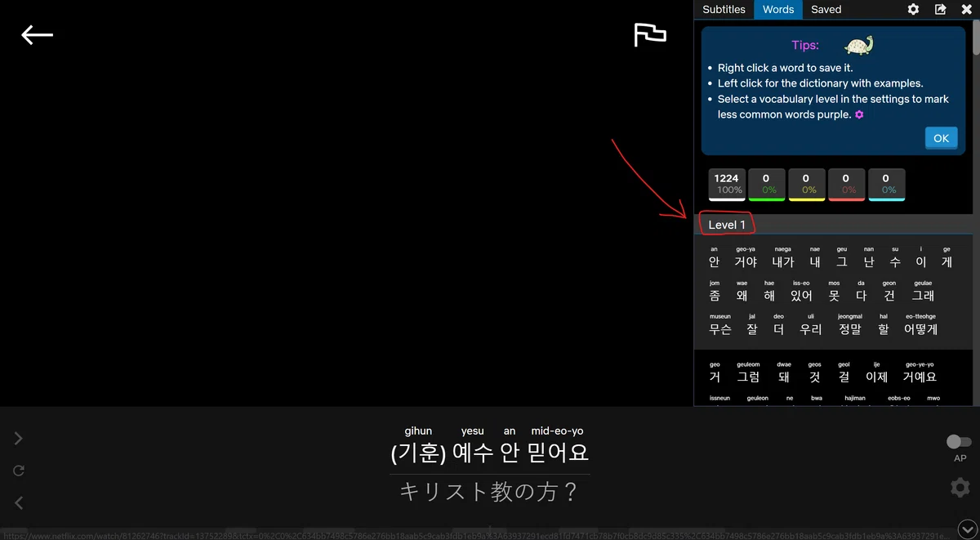Viewport: 980px width, 540px height.
Task: Select the red 0% word category box
Action: (x=845, y=185)
